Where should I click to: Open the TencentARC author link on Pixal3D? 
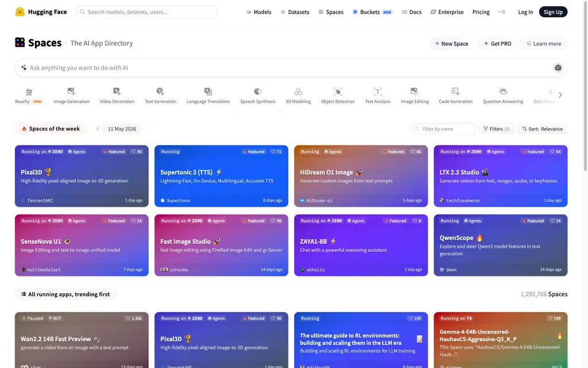click(x=37, y=201)
